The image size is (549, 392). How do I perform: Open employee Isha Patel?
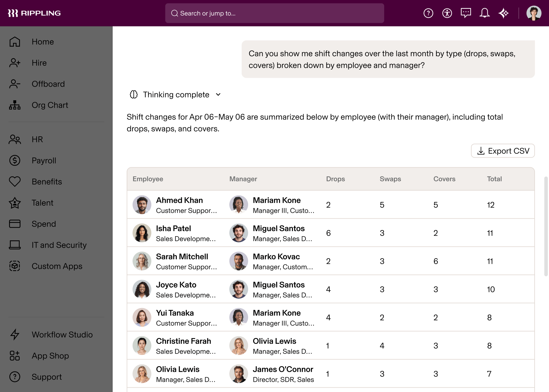[173, 228]
